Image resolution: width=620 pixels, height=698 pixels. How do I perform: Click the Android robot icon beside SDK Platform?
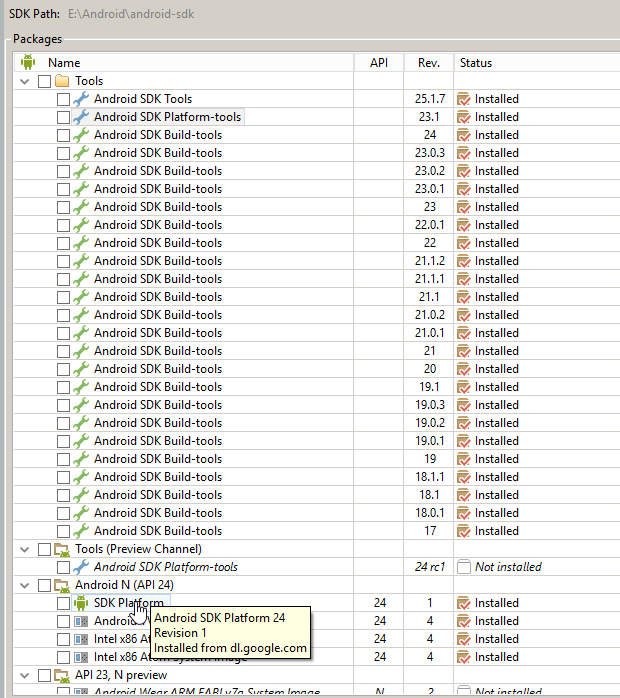[81, 603]
